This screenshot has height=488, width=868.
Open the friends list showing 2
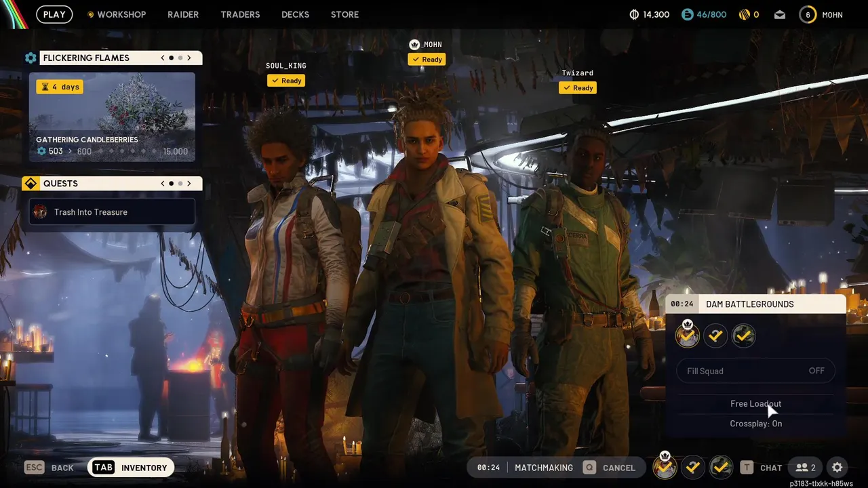click(x=806, y=468)
